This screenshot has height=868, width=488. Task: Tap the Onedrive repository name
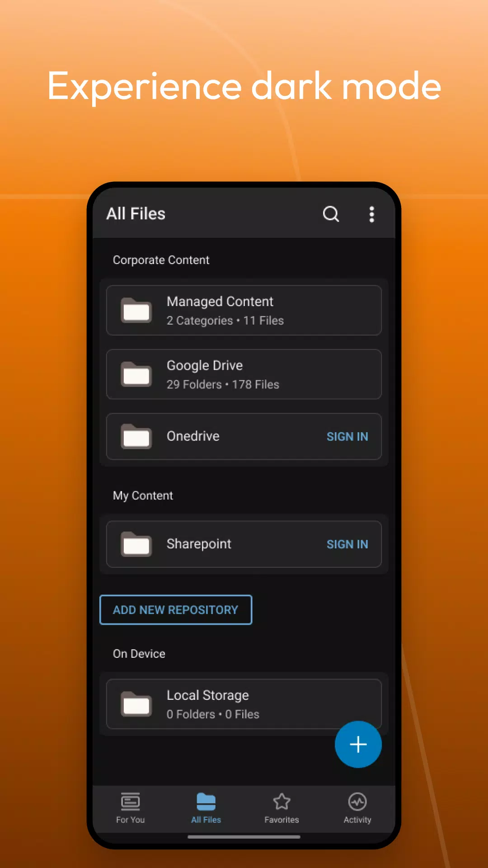tap(193, 436)
